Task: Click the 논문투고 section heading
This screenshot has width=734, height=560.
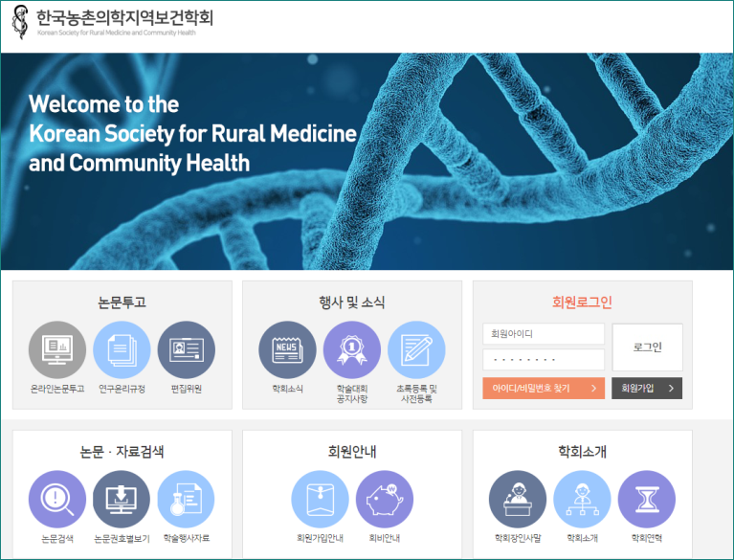Action: (x=122, y=302)
